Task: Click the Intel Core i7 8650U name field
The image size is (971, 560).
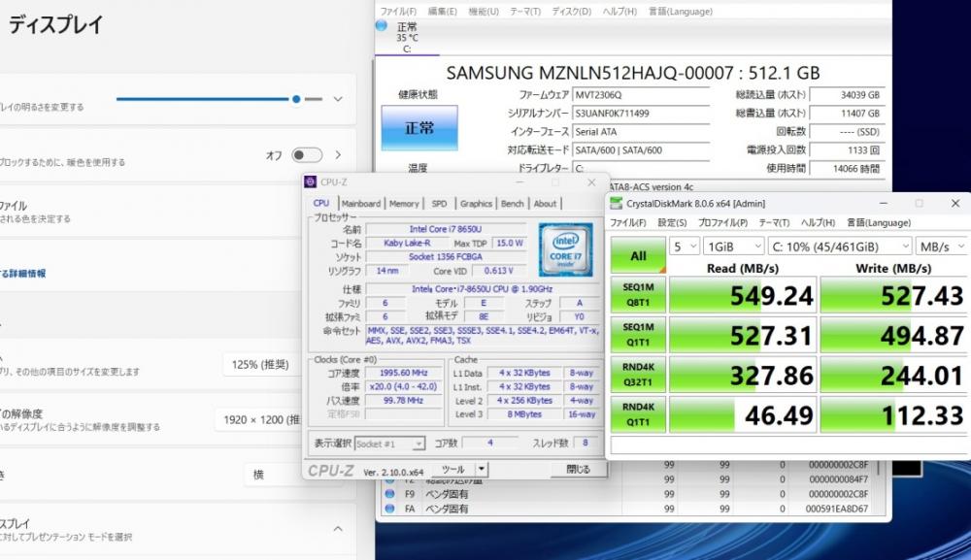Action: [446, 229]
